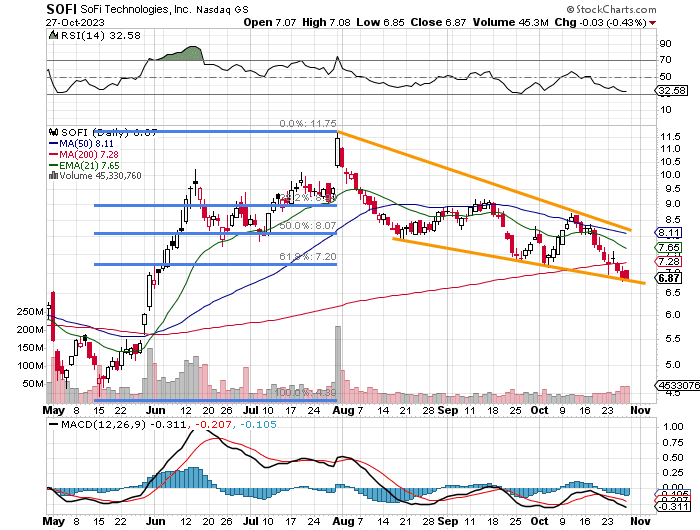Image resolution: width=700 pixels, height=530 pixels.
Task: Click the 32.58 RSI value tag
Action: point(671,91)
